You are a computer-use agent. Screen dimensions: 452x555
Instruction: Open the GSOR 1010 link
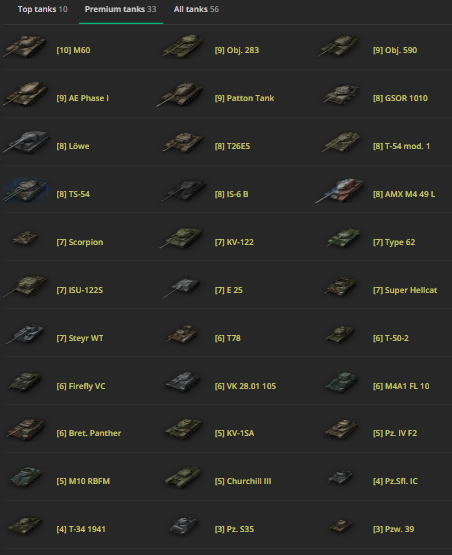400,98
